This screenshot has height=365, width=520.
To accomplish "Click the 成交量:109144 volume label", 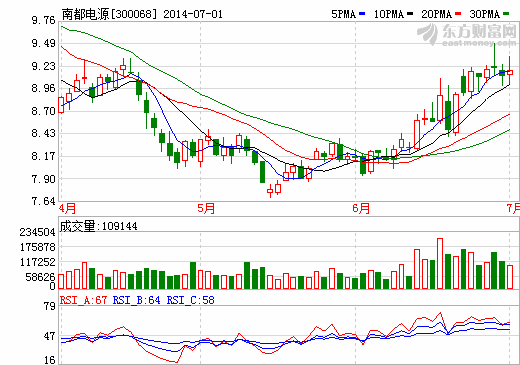I will pos(98,226).
